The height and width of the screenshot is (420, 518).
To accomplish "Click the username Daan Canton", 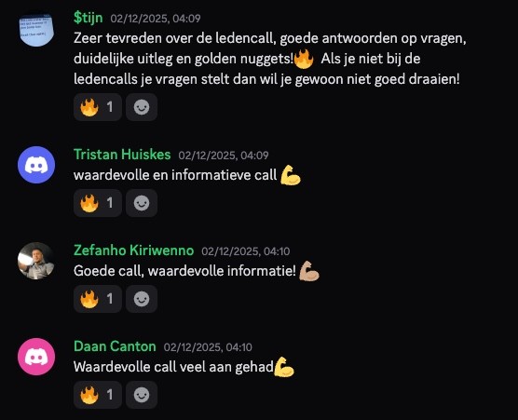I will point(115,346).
